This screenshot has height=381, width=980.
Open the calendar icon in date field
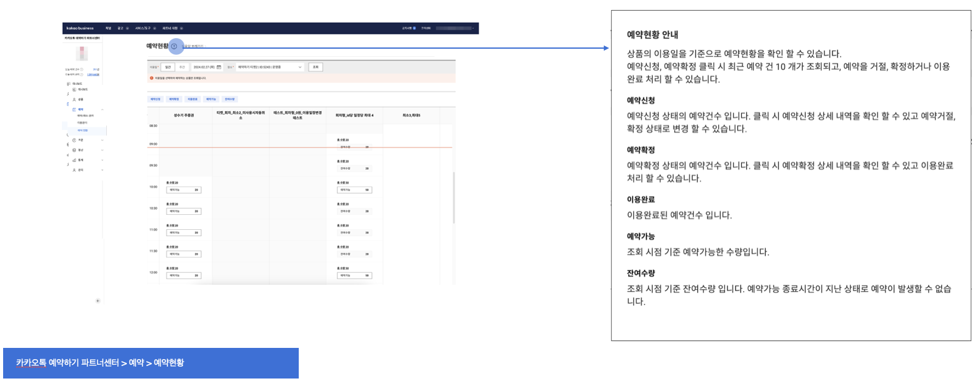pyautogui.click(x=219, y=66)
